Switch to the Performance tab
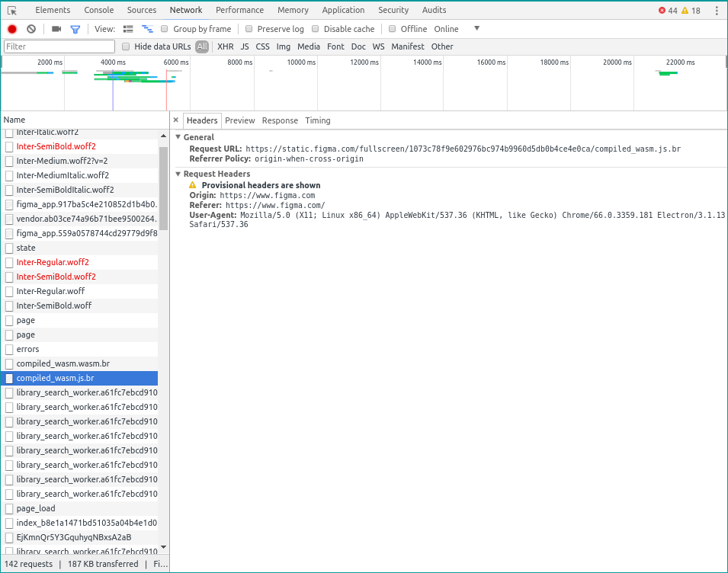Image resolution: width=728 pixels, height=573 pixels. click(x=239, y=10)
